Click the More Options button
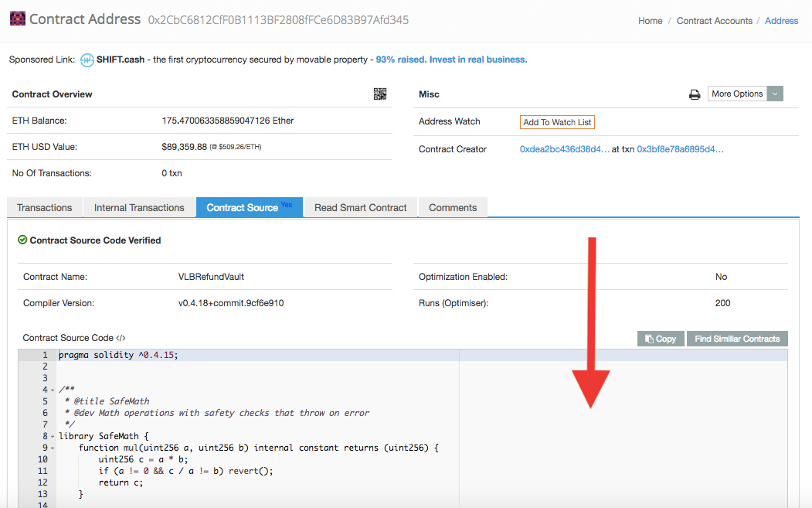The width and height of the screenshot is (812, 508). [737, 94]
